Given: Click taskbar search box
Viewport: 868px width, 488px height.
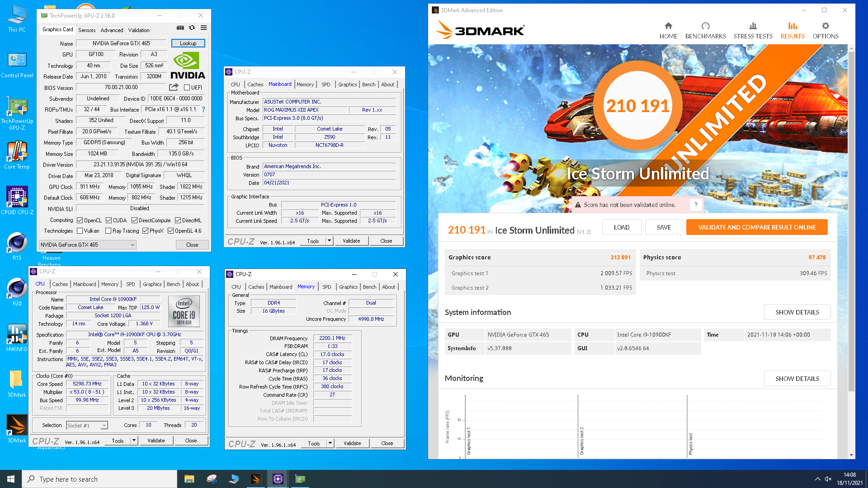Looking at the screenshot, I should pos(99,479).
